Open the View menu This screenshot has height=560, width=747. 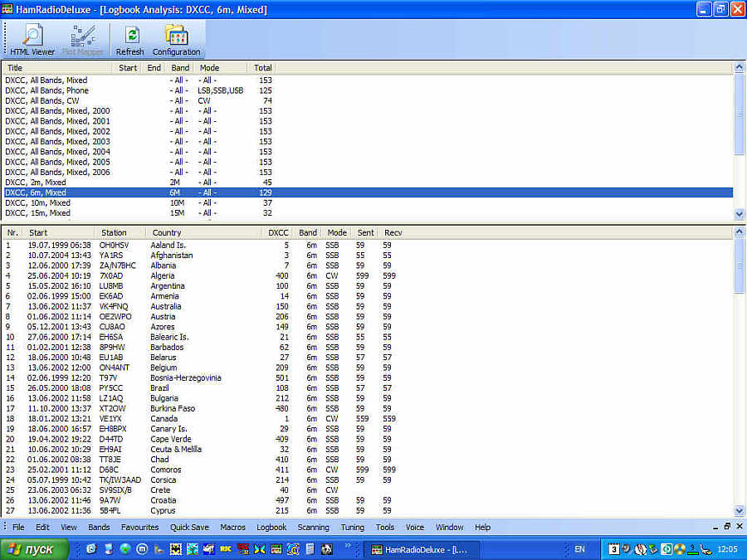pyautogui.click(x=69, y=527)
